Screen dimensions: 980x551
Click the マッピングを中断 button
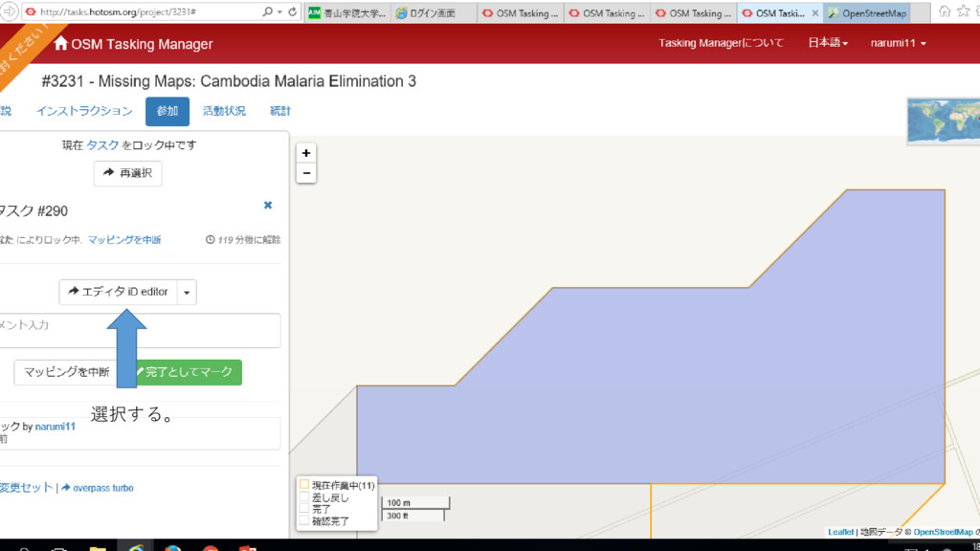click(x=66, y=372)
